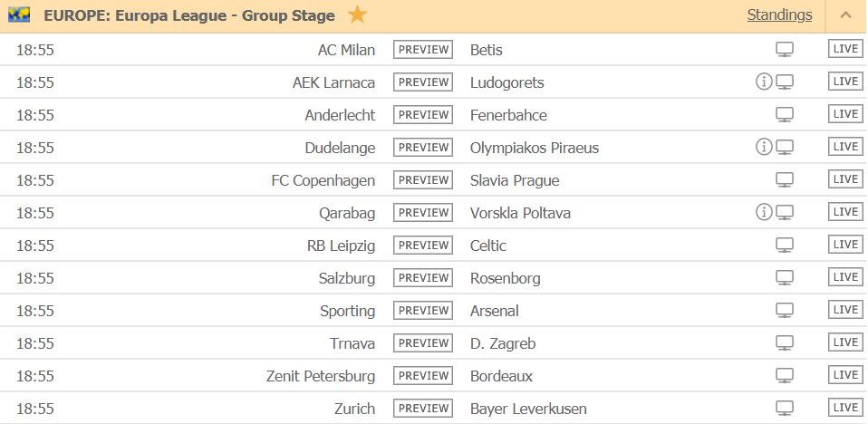The image size is (868, 424).
Task: Open the Standings link
Action: click(779, 14)
